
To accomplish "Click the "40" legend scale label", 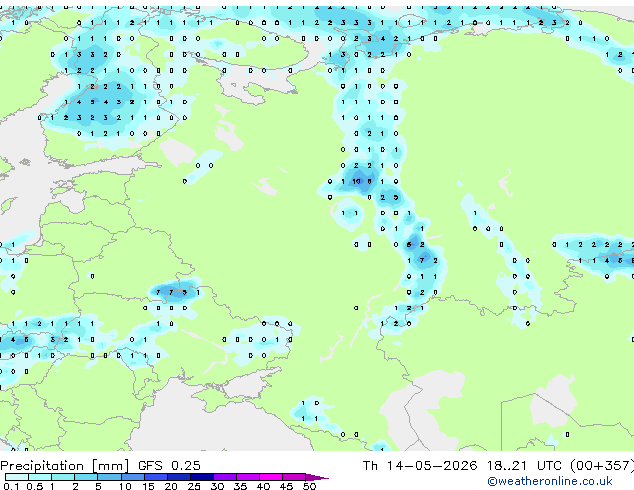I will pyautogui.click(x=263, y=486).
